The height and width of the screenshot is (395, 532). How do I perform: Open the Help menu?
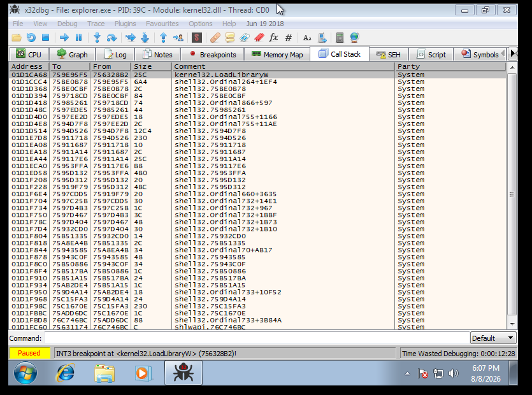(229, 24)
